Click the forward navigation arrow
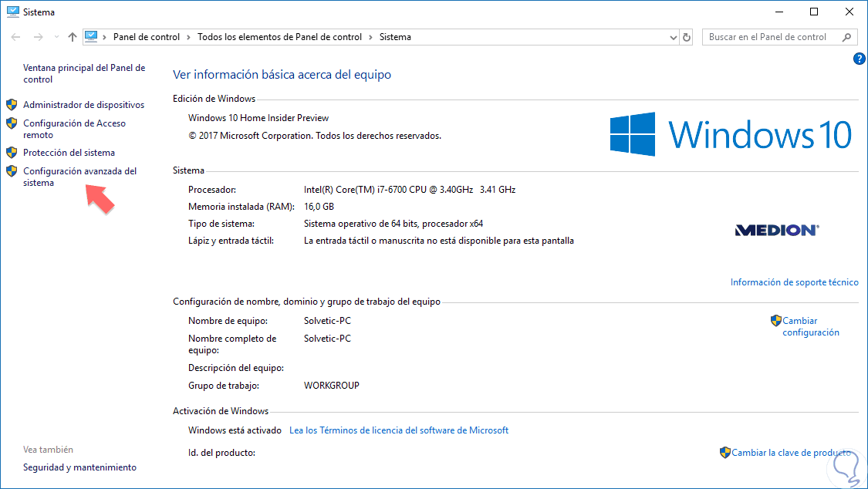The width and height of the screenshot is (868, 489). (39, 37)
